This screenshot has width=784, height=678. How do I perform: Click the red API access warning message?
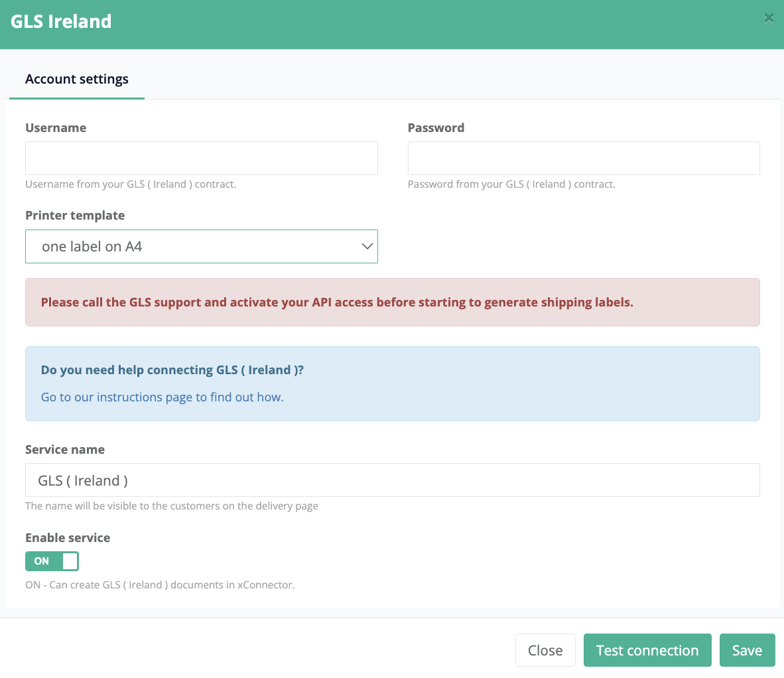click(337, 303)
